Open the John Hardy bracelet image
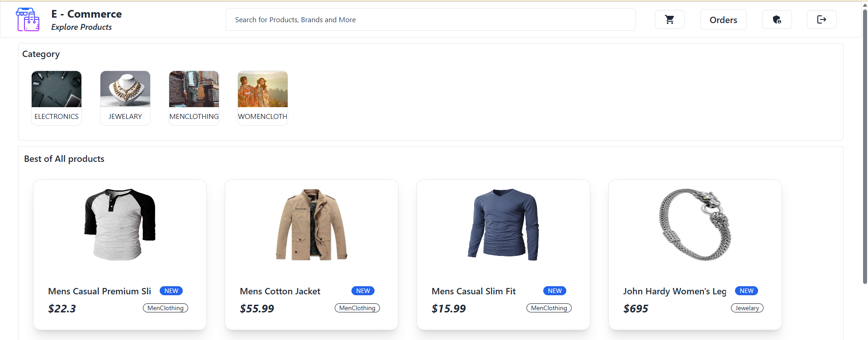The image size is (868, 340). click(695, 225)
